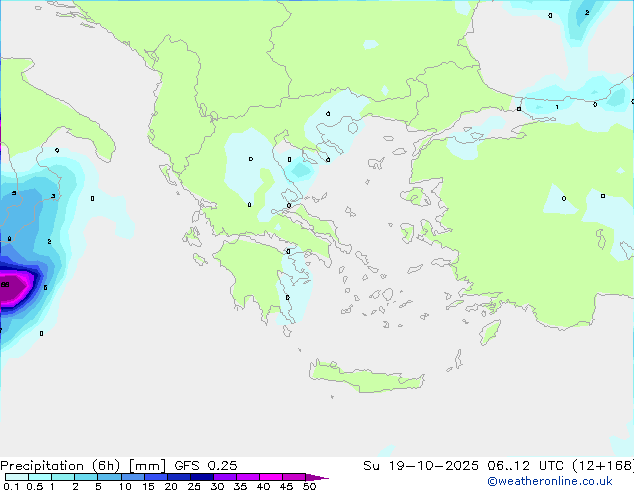Click the 'Su 19-10-2025' date text

coord(421,466)
